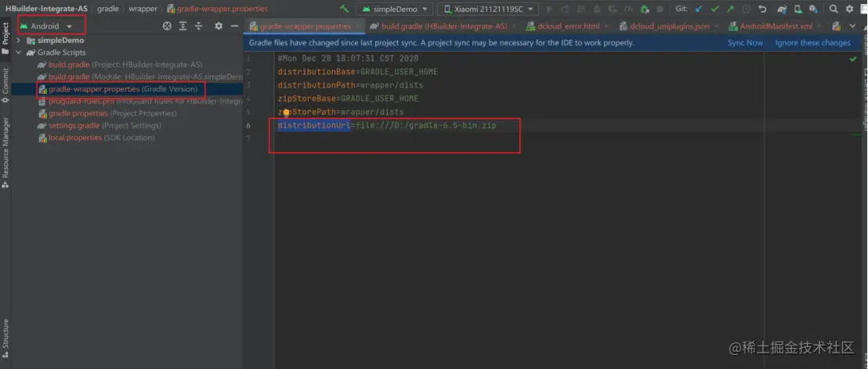This screenshot has width=868, height=369.
Task: Select gradle.properties (Project Properties) file
Action: point(107,114)
